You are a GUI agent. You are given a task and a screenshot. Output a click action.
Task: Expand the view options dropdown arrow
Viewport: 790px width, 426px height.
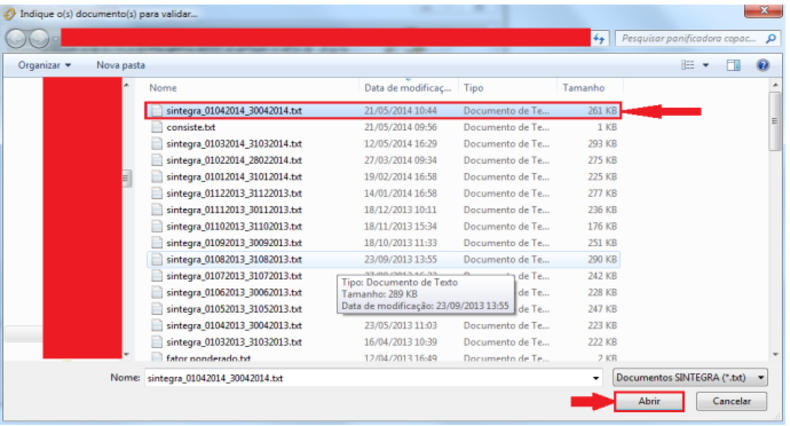click(x=706, y=65)
